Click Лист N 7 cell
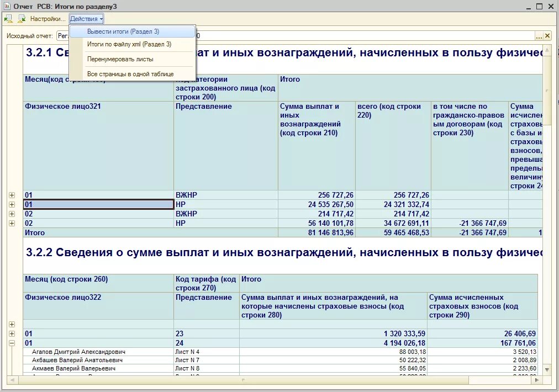The height and width of the screenshot is (392, 559). 207,360
